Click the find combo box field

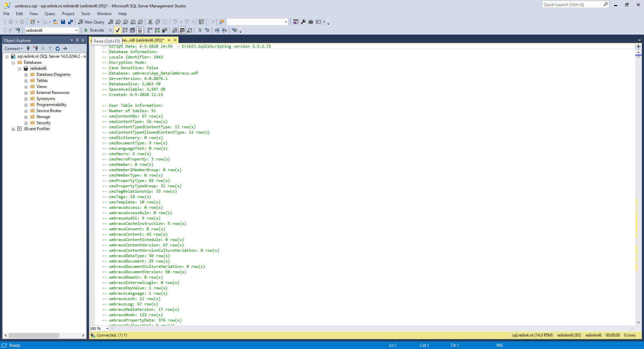pos(257,22)
